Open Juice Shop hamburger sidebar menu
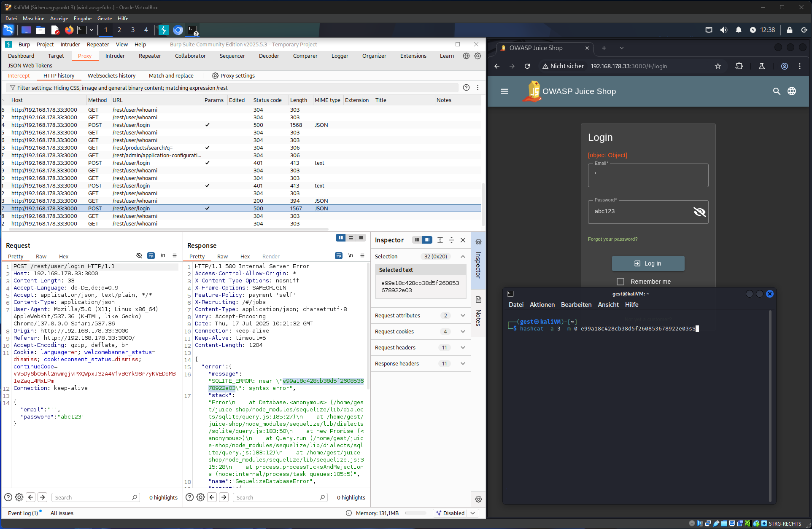The width and height of the screenshot is (812, 529). pos(504,91)
